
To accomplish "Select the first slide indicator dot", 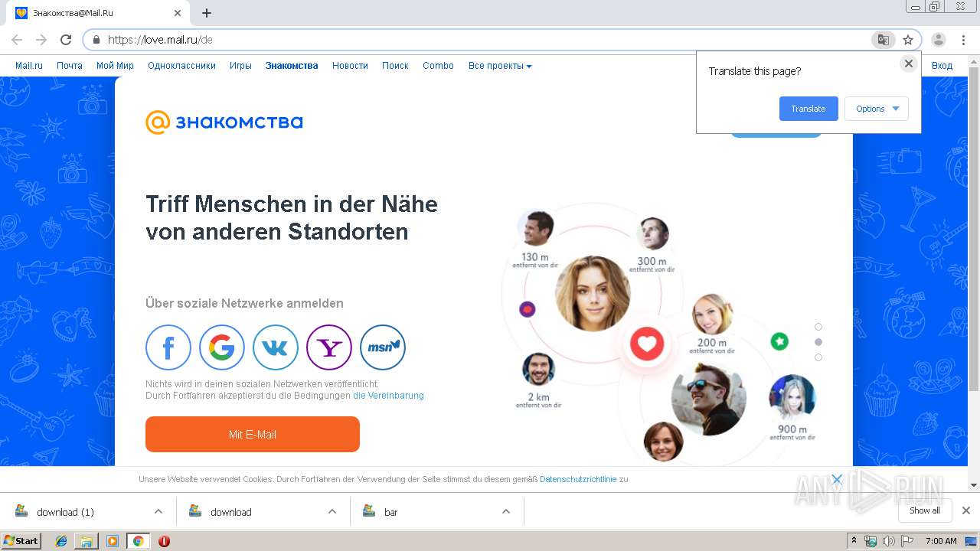I will coord(818,327).
